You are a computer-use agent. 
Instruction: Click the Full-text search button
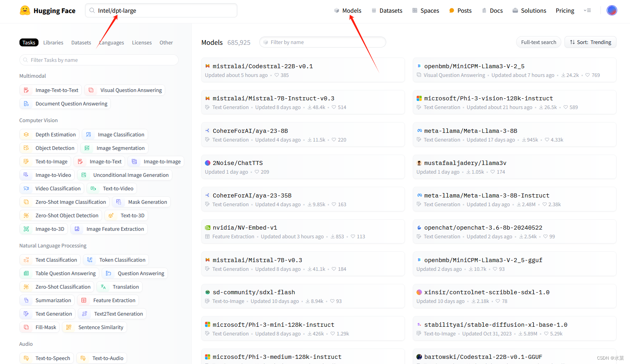538,42
